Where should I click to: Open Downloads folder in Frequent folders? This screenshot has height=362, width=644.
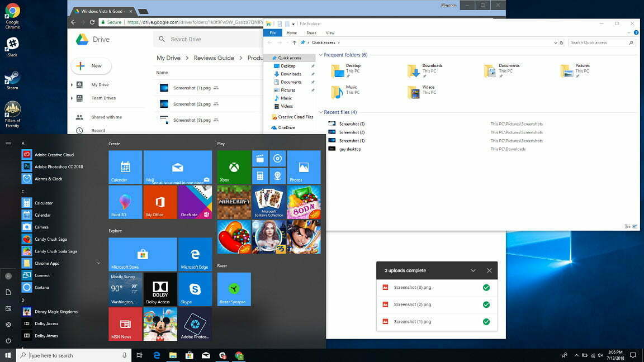point(425,70)
